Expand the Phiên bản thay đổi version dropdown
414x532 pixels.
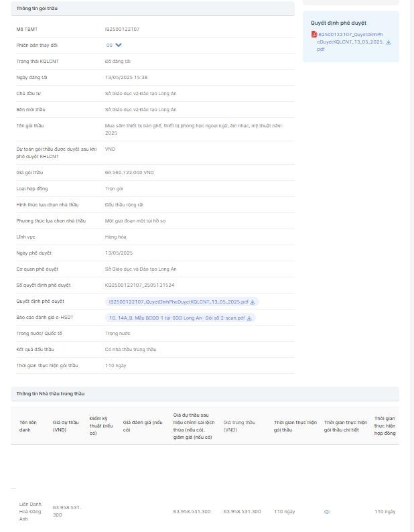[118, 46]
